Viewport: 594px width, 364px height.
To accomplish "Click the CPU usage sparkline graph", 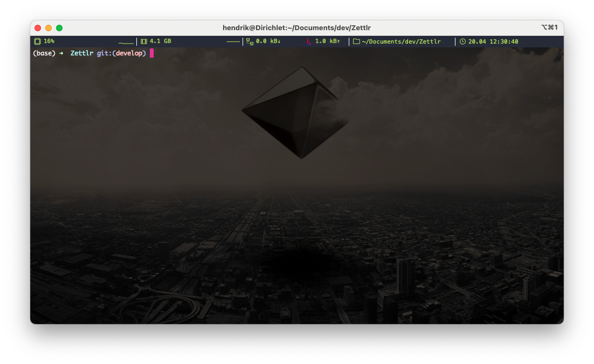I will click(126, 43).
